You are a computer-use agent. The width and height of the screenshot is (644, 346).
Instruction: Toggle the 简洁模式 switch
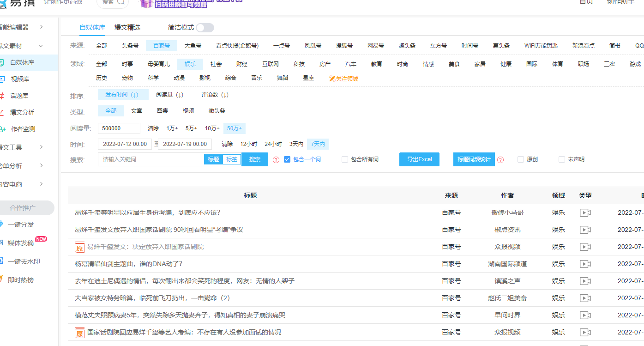[x=205, y=28]
